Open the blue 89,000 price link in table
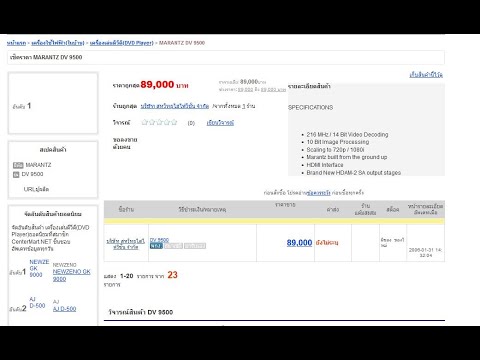480x360 pixels. point(299,243)
